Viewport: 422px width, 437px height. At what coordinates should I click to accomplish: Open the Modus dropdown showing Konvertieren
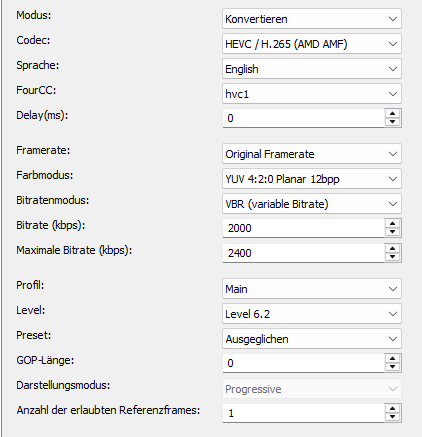point(312,19)
